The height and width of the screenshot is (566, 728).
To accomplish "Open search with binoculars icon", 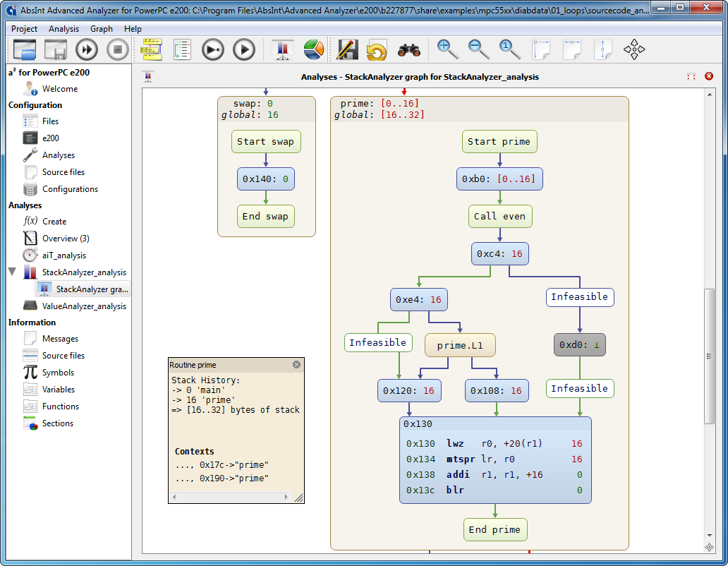I will pyautogui.click(x=409, y=49).
